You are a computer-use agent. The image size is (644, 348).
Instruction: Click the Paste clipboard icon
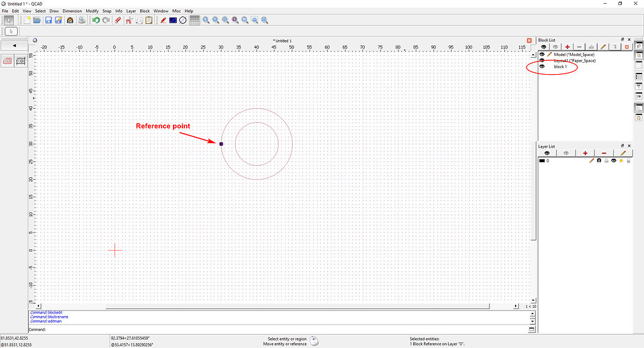[x=149, y=20]
